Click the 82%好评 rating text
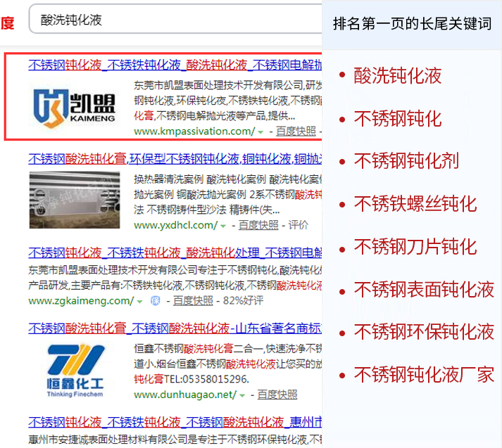The width and height of the screenshot is (502, 448). pos(244,300)
